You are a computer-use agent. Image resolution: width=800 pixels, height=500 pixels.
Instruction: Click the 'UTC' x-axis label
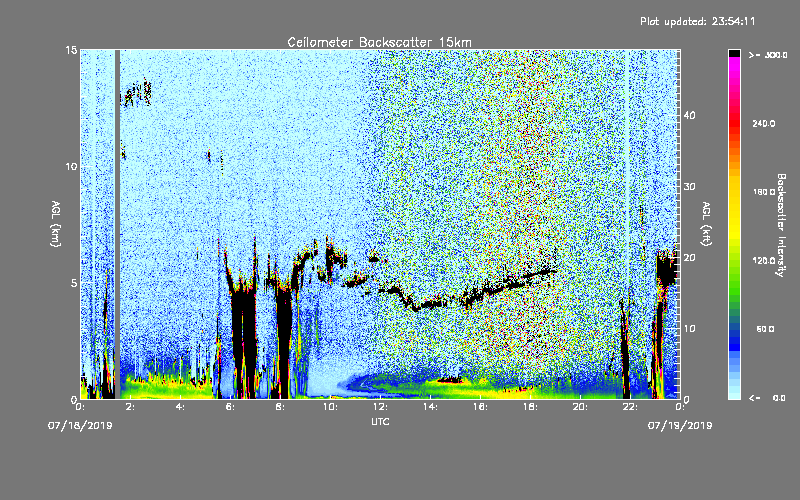tap(380, 421)
